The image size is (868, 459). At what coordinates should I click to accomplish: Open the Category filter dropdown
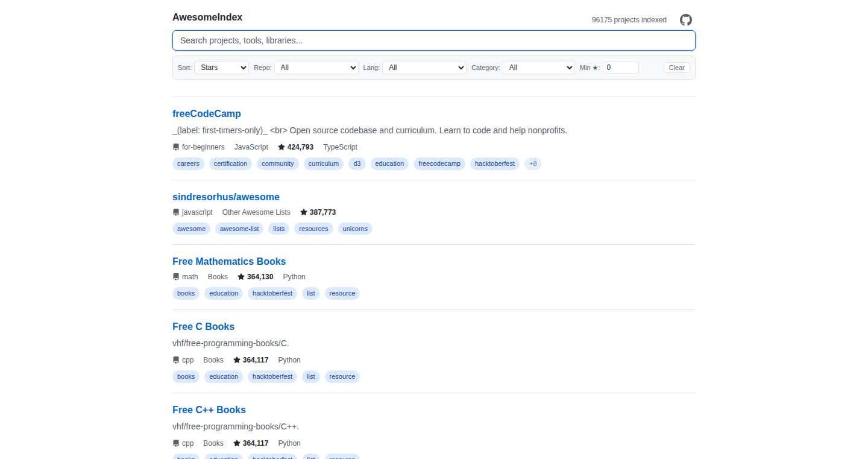[539, 68]
